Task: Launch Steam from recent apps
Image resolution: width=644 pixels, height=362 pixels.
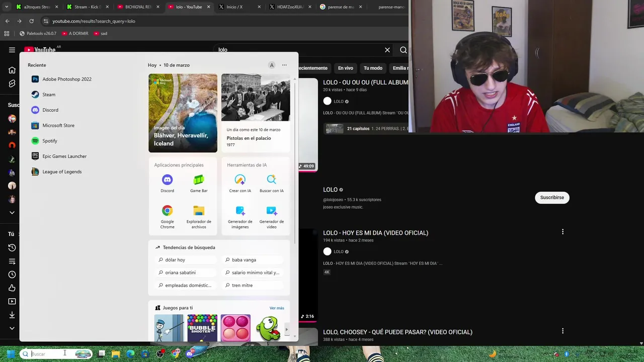Action: pos(43,95)
